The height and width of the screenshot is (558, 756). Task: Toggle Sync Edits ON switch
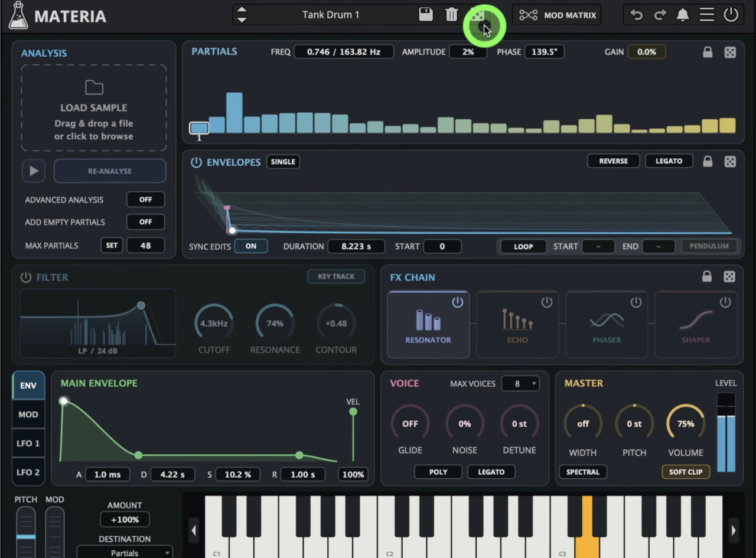click(x=251, y=246)
